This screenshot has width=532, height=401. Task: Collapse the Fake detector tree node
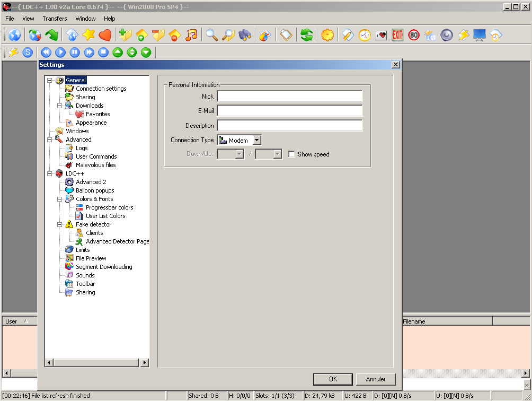click(x=59, y=224)
